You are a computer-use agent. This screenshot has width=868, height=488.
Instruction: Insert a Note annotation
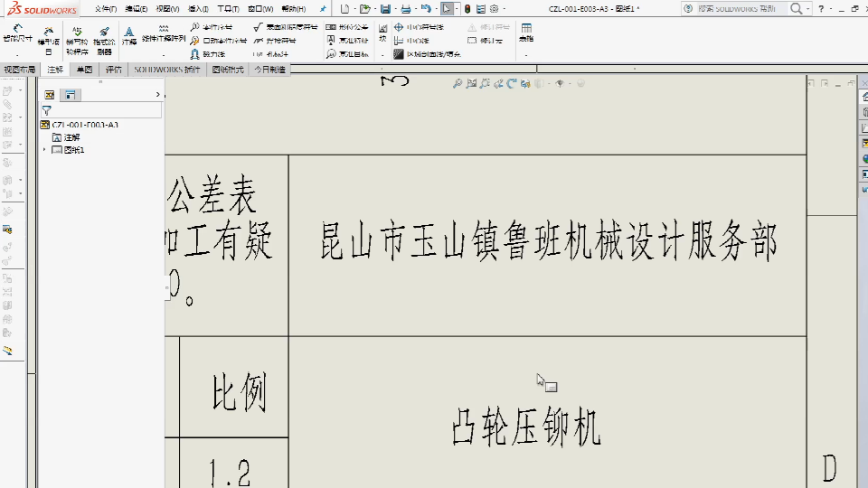(129, 36)
